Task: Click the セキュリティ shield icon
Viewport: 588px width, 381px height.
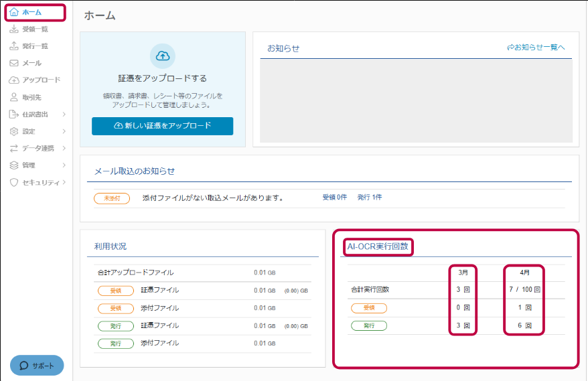Action: click(x=14, y=182)
